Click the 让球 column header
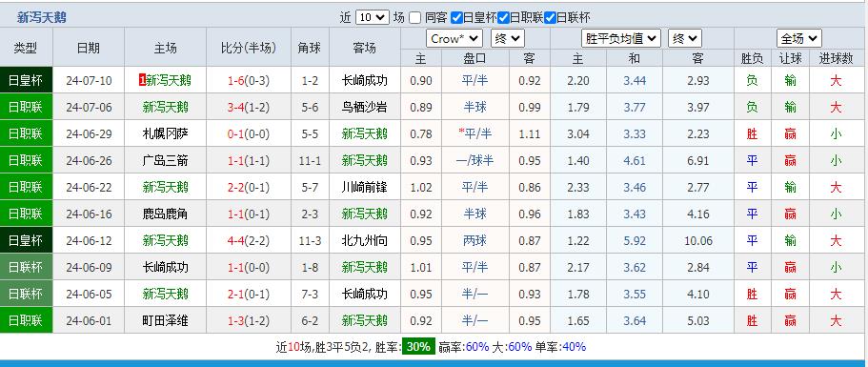The width and height of the screenshot is (868, 367). tap(790, 58)
